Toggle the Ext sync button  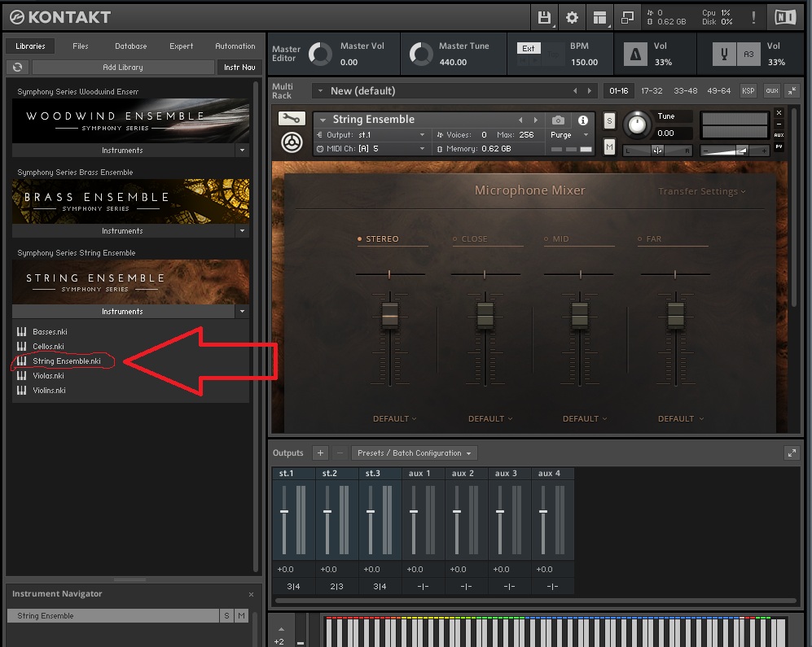coord(529,48)
